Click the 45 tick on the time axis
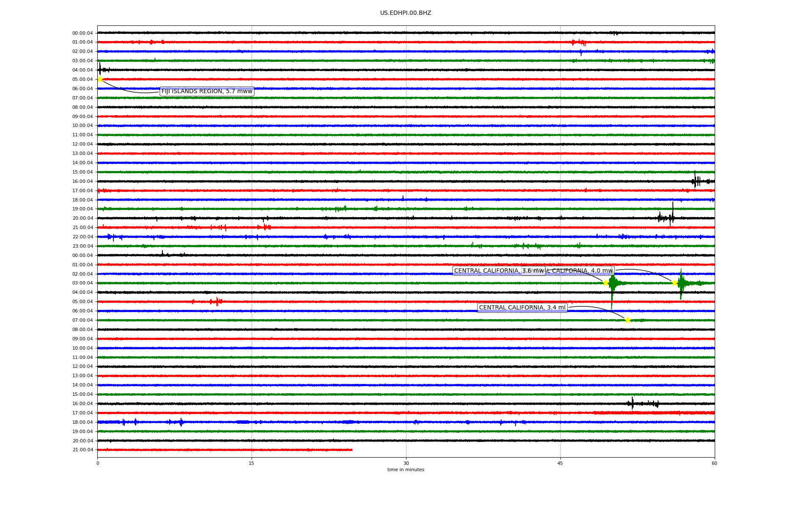 560,463
